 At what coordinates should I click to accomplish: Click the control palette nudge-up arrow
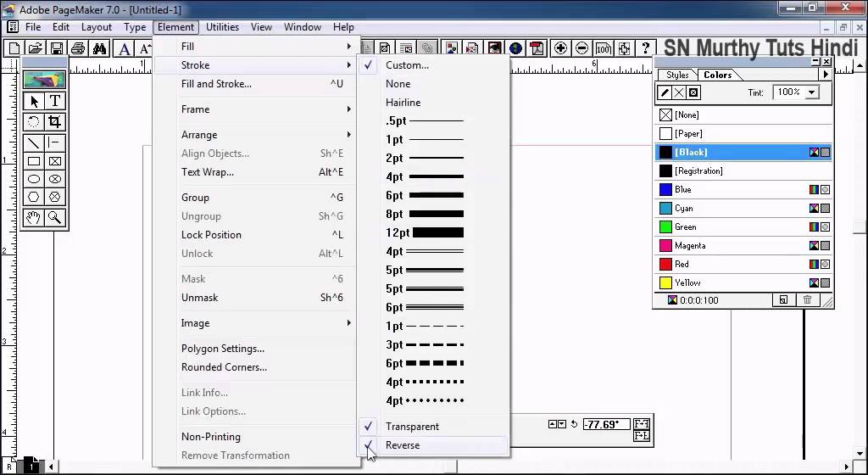[x=552, y=424]
